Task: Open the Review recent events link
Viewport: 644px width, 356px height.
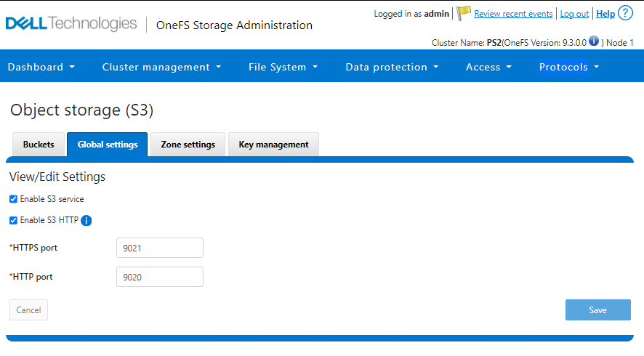Action: pyautogui.click(x=514, y=14)
